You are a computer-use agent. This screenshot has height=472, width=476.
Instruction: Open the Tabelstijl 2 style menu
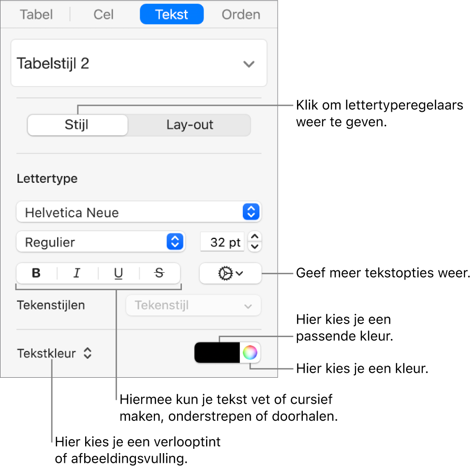click(x=139, y=63)
